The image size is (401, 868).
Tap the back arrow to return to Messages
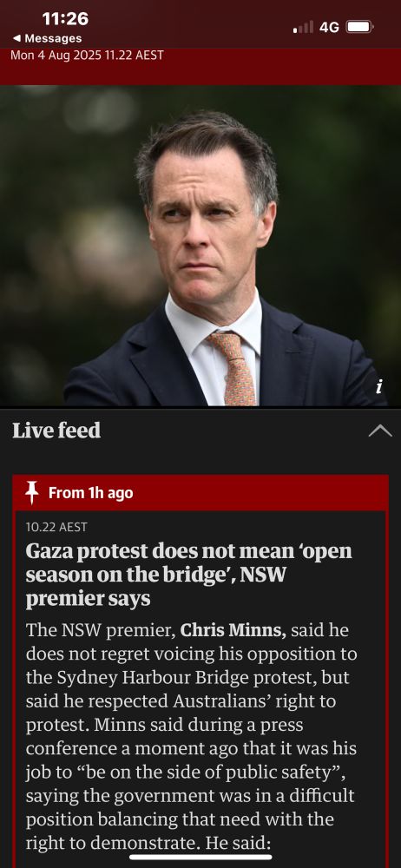coord(17,38)
